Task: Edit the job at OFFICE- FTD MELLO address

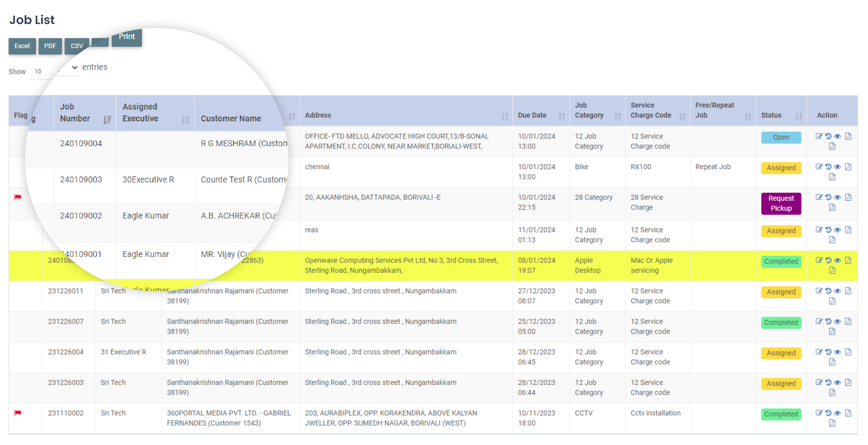Action: coord(819,136)
